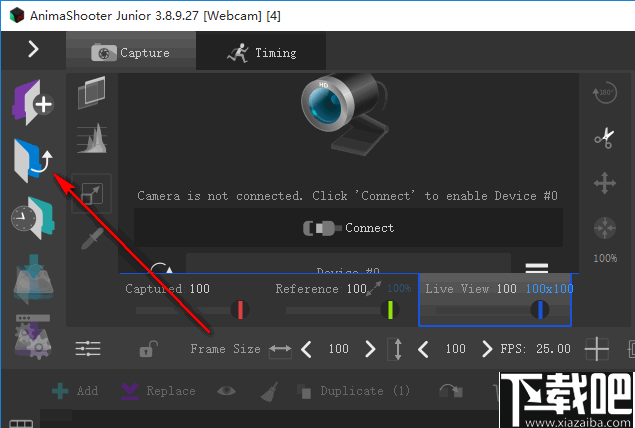Increase frame width with right chevron
Screen dimensions: 635x428
(x=370, y=349)
